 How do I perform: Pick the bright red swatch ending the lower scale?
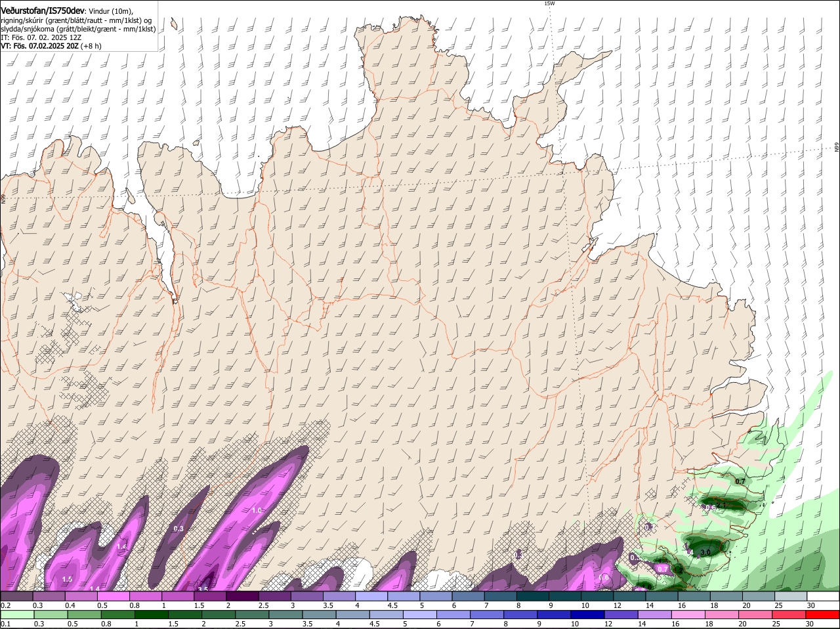[x=823, y=615]
